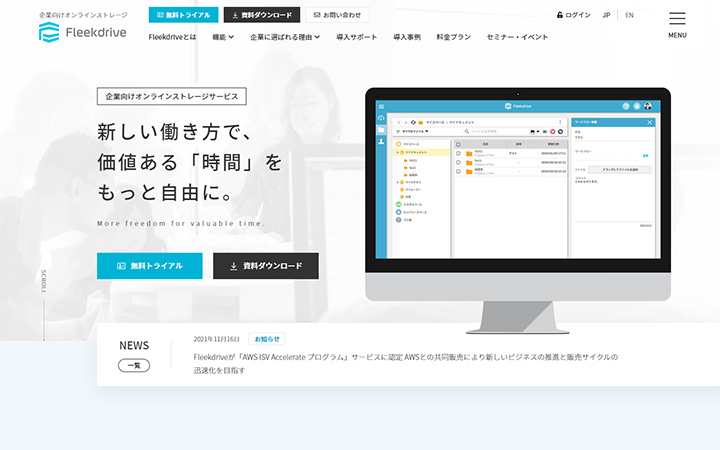720x450 pixels.
Task: Click the large hero 資料ダウンロード button
Action: coord(266,266)
